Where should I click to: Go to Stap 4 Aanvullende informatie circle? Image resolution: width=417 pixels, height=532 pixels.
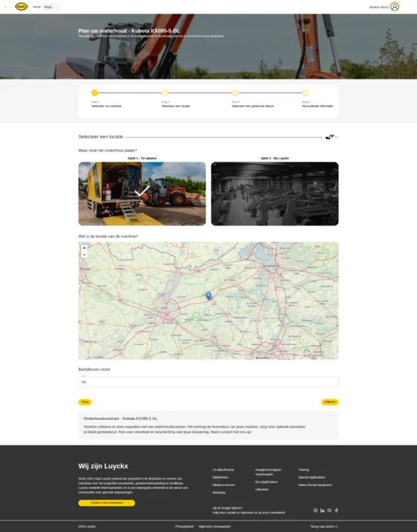pos(305,93)
